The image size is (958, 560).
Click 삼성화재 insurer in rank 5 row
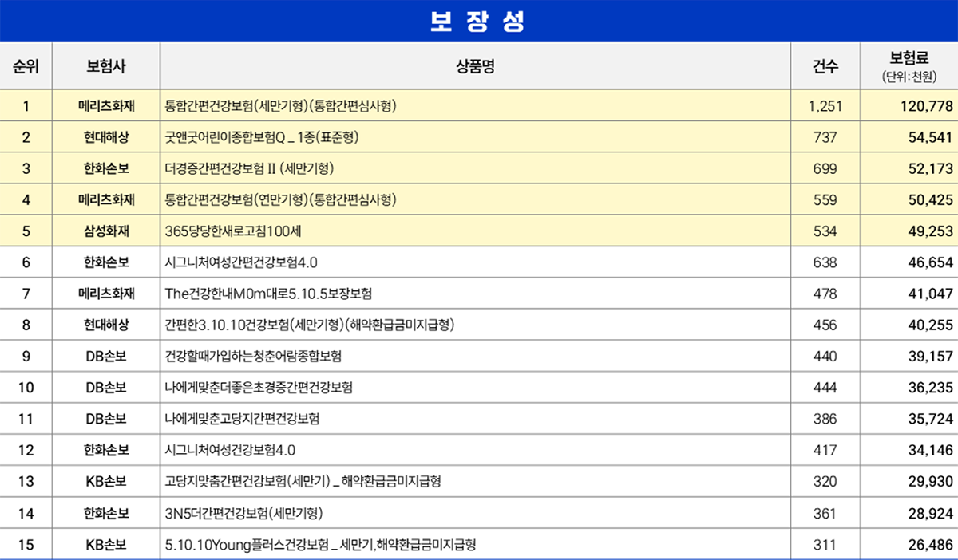click(x=106, y=231)
